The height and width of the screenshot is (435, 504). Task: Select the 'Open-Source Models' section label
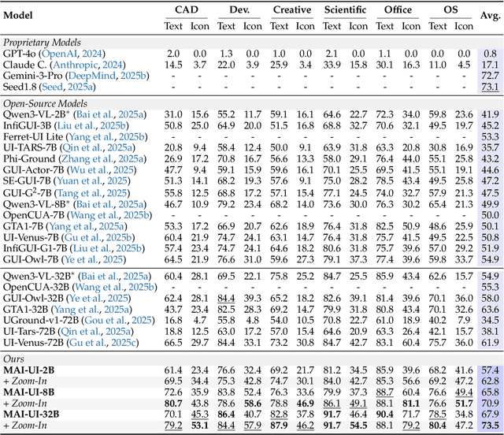(x=45, y=103)
